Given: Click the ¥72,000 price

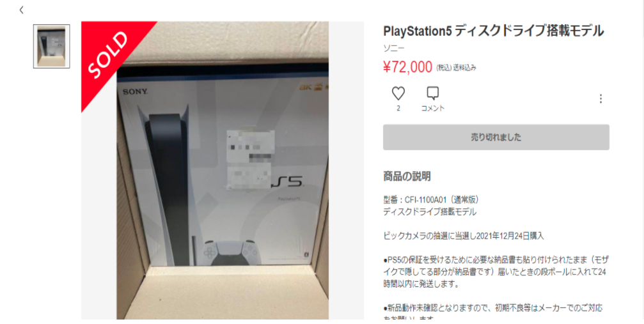Looking at the screenshot, I should tap(407, 67).
